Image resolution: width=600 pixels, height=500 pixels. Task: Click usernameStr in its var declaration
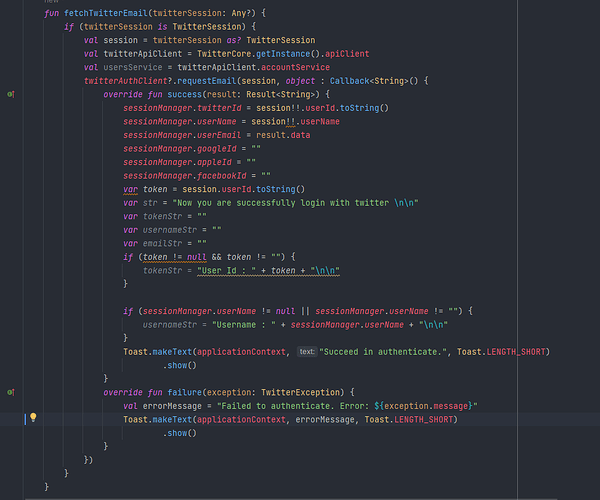170,230
